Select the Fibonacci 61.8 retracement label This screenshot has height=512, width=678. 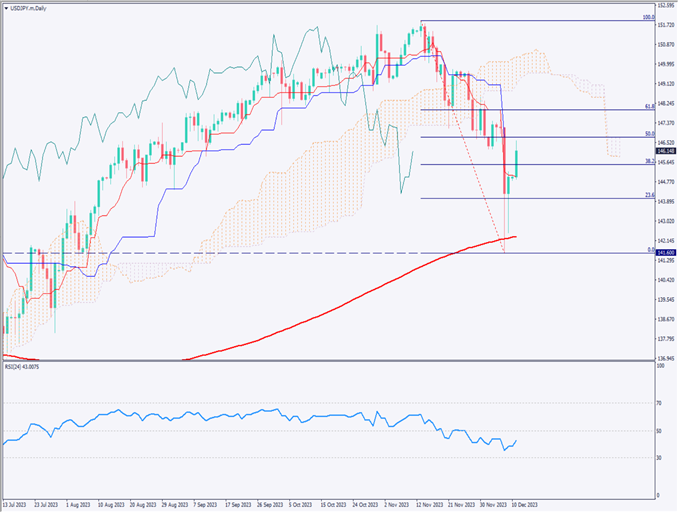click(x=648, y=106)
